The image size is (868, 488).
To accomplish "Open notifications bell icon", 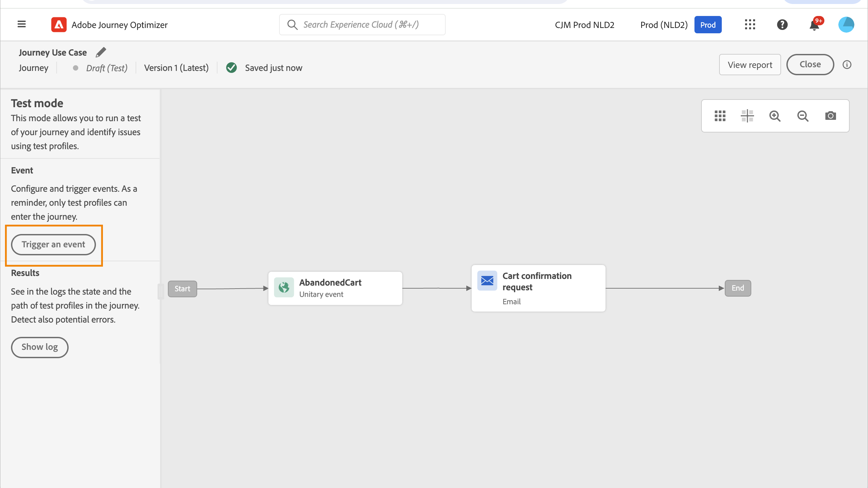I will pos(814,25).
